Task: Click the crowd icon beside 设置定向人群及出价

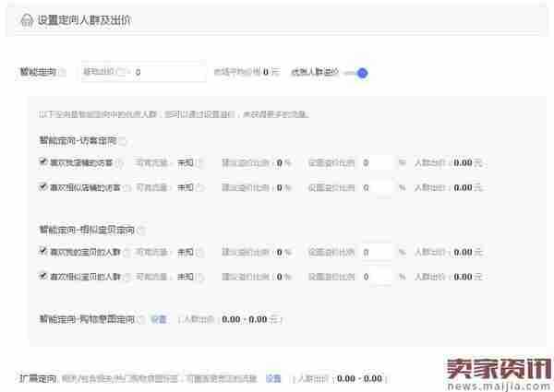Action: (27, 20)
